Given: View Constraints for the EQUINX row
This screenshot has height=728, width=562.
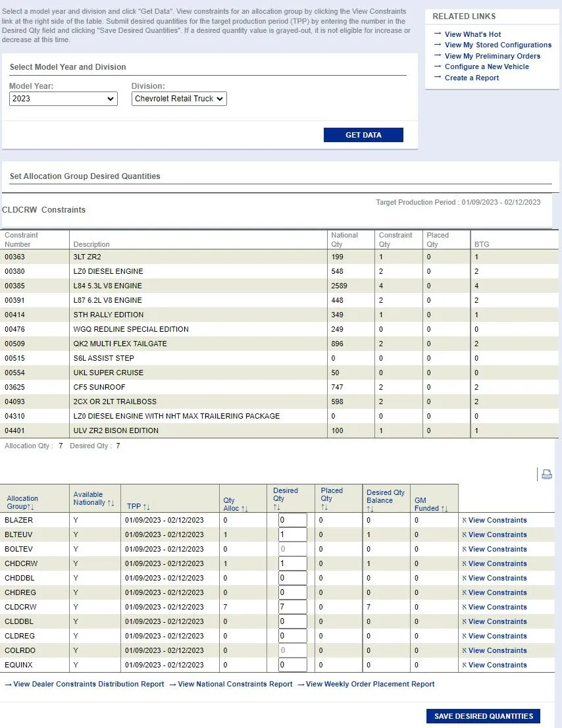Looking at the screenshot, I should pos(497,665).
